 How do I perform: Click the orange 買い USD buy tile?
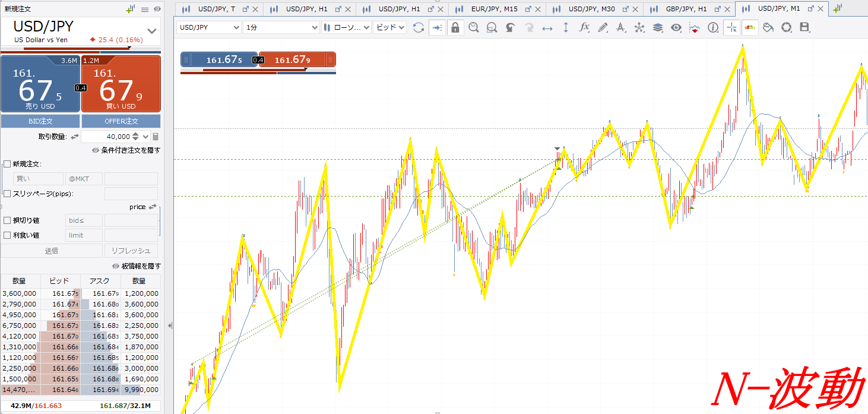coord(121,84)
